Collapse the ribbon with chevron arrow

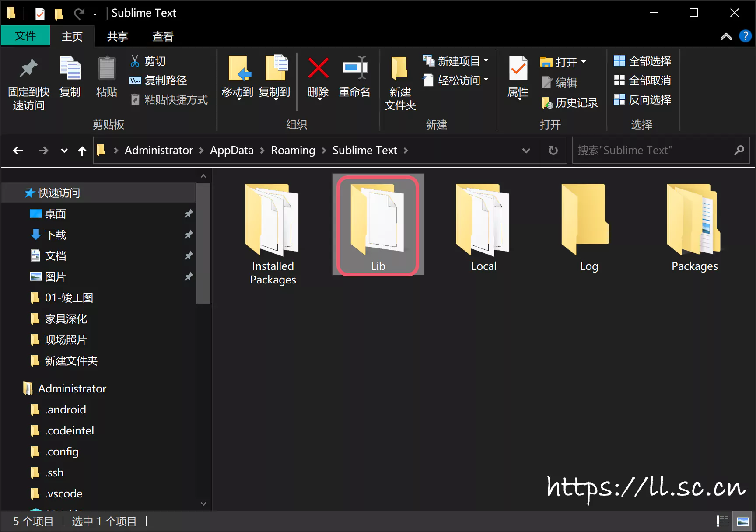(726, 36)
